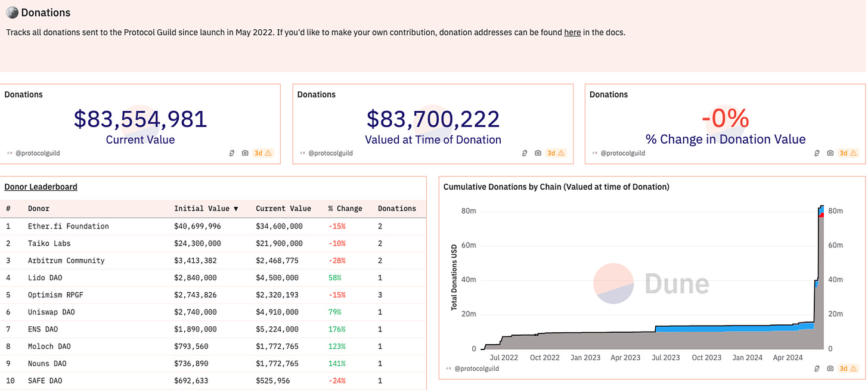Click 3d warning badge on Valued at Time of Donation card
Screen dimensions: 868x390
point(556,153)
